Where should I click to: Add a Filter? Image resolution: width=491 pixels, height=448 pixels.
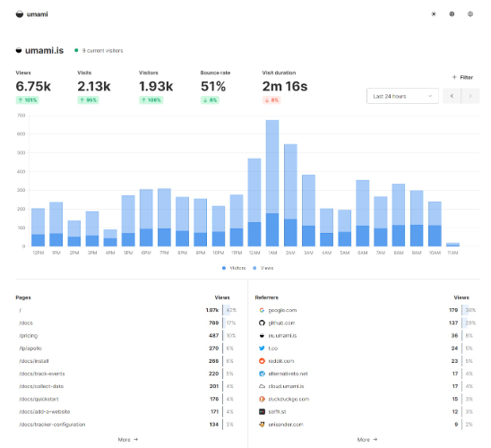click(462, 77)
